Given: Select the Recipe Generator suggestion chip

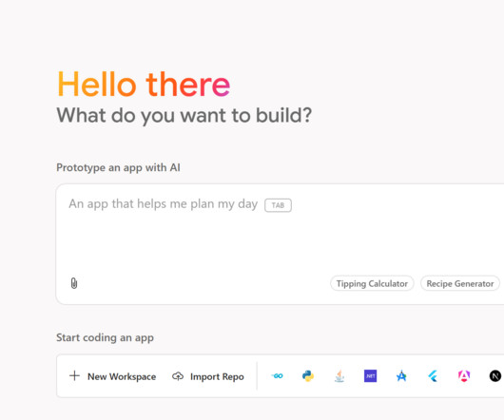Looking at the screenshot, I should coord(460,283).
